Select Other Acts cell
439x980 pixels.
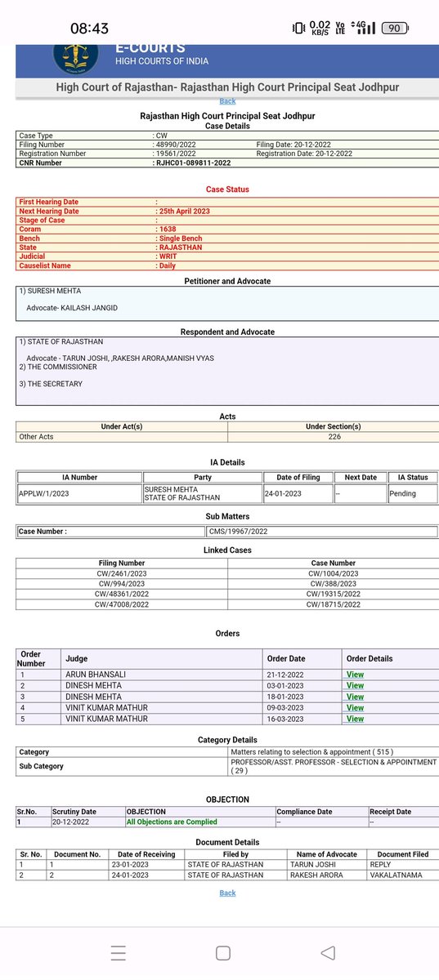coord(122,437)
